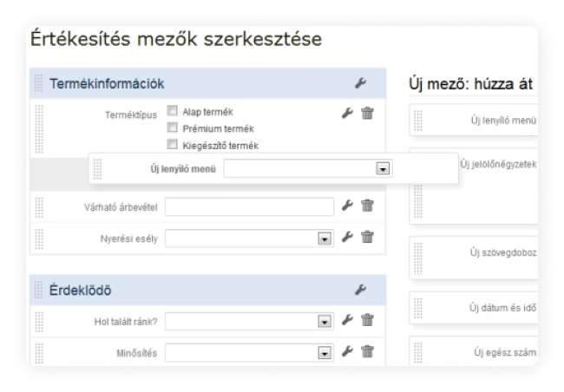Click the Érdeklődő section title
The height and width of the screenshot is (392, 564).
coord(80,290)
